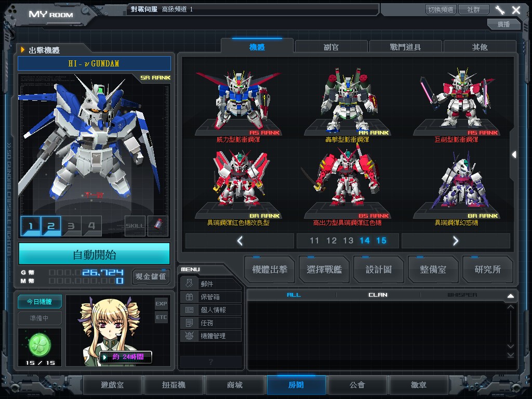Select the red canister item slot
The image size is (532, 399).
point(158,226)
